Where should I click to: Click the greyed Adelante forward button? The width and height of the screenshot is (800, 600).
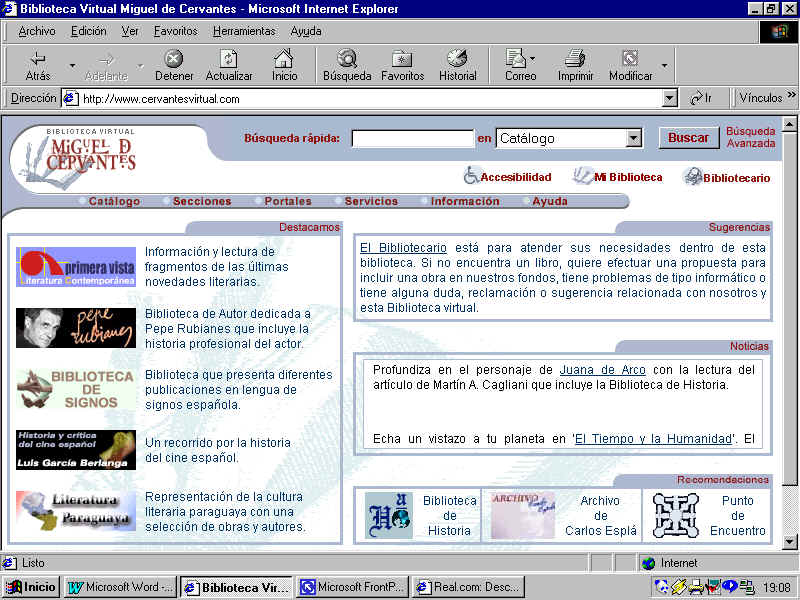pyautogui.click(x=106, y=66)
